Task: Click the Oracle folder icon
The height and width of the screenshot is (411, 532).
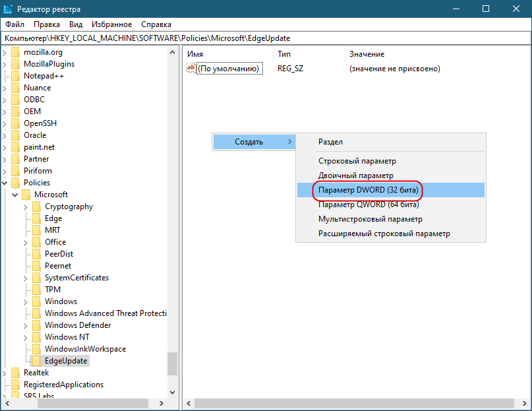Action: click(15, 135)
